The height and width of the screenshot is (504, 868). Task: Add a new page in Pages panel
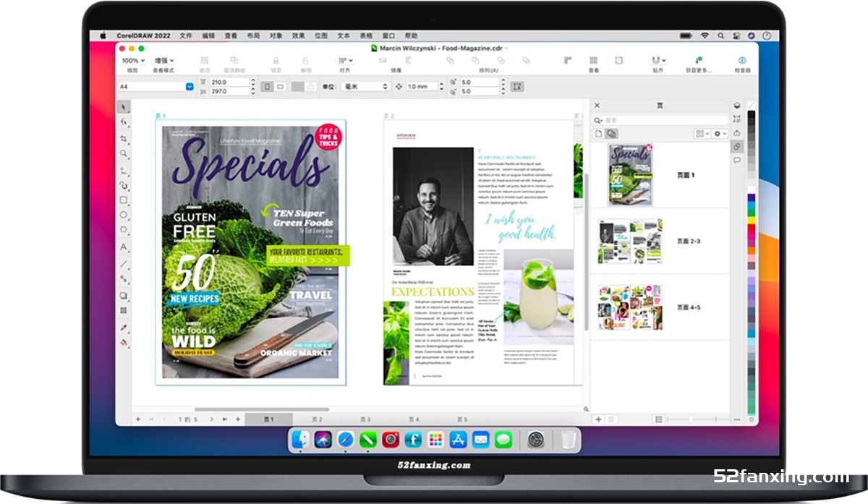(x=598, y=419)
